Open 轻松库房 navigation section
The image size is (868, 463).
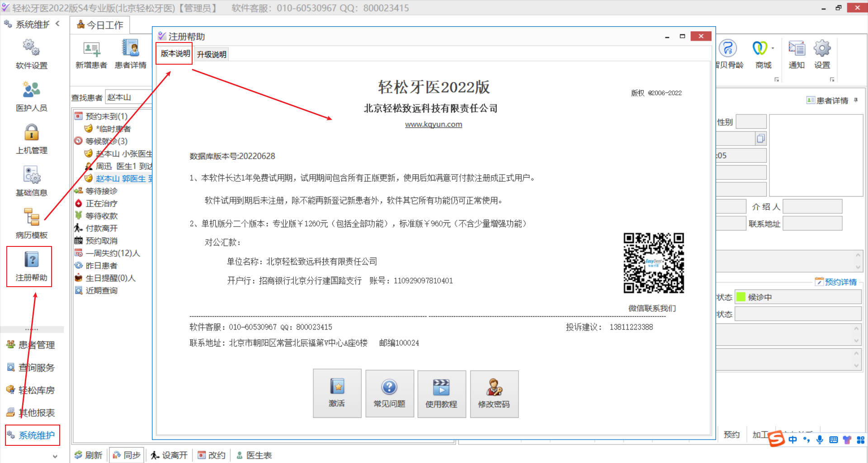pos(31,390)
